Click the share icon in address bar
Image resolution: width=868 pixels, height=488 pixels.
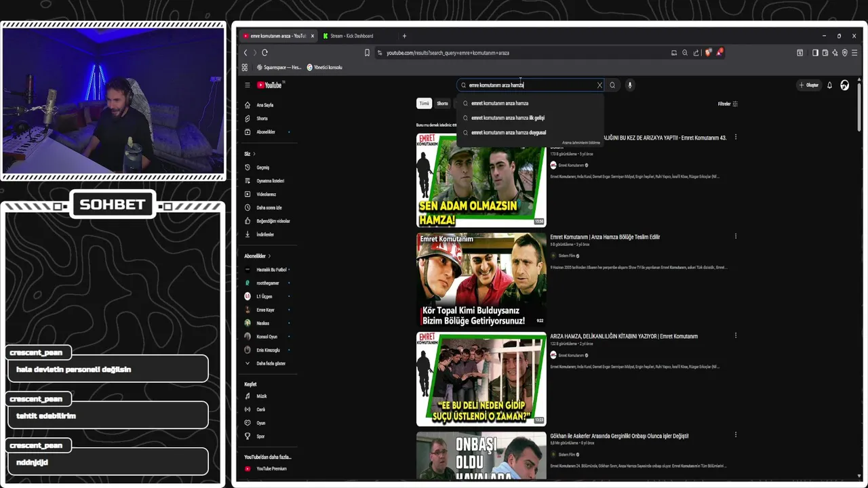[x=696, y=53]
